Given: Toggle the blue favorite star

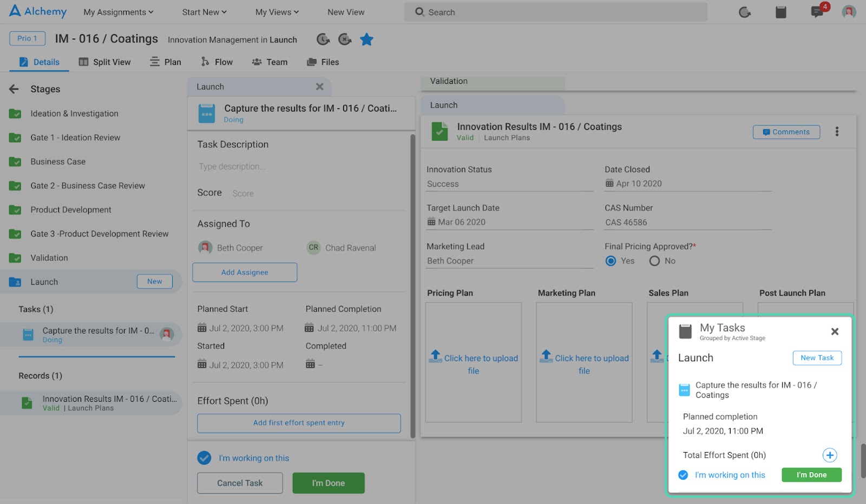Looking at the screenshot, I should tap(366, 39).
